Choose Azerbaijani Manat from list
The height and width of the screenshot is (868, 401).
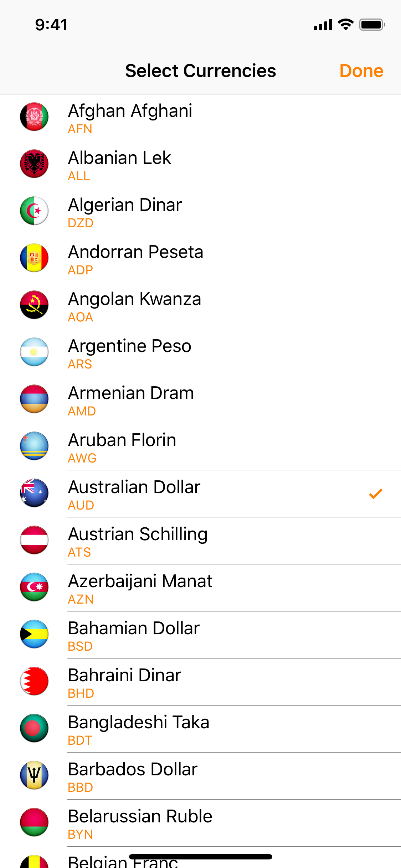click(200, 588)
